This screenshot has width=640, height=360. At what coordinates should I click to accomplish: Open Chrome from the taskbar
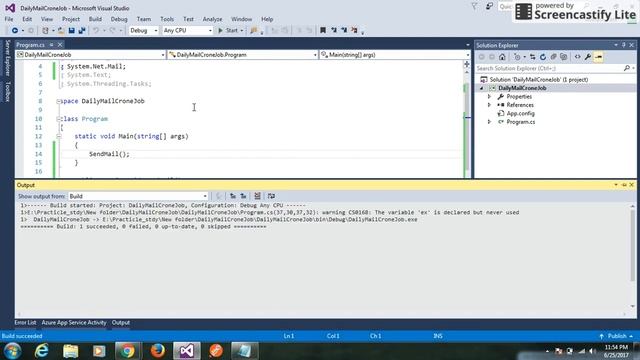click(127, 351)
